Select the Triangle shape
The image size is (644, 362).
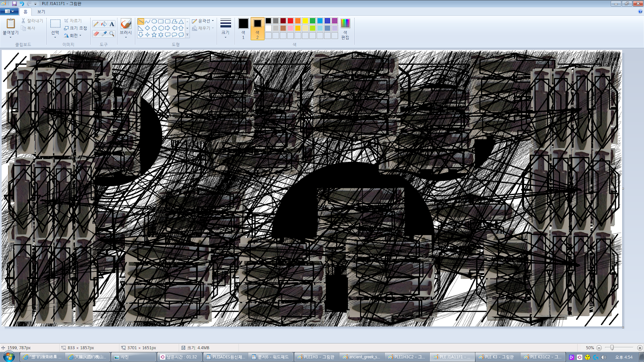(x=181, y=22)
